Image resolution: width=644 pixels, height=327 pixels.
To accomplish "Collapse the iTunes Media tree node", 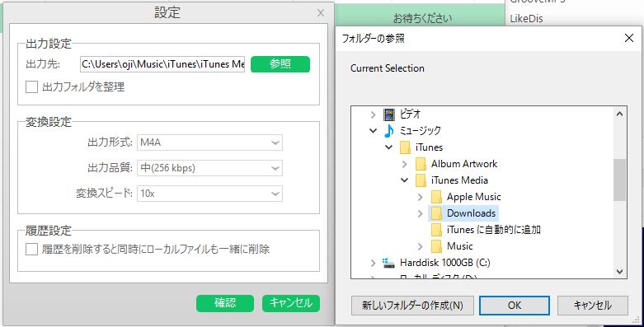I will (x=405, y=180).
